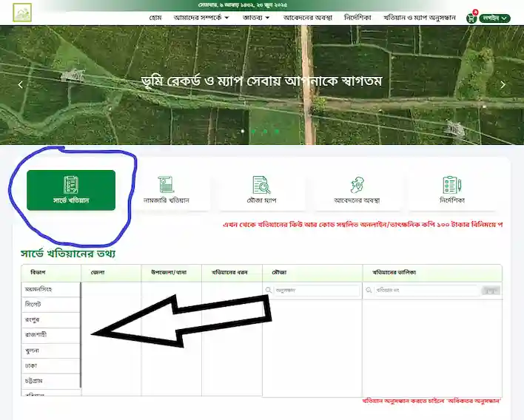Select the সার্ভে খতিয়ান card
Viewport: 524px width, 420px height.
point(71,190)
